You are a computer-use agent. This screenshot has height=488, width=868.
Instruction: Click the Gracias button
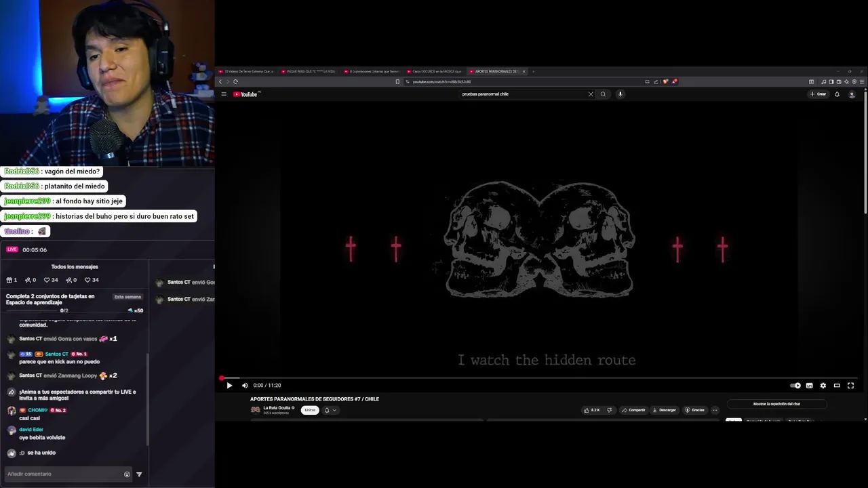click(695, 410)
